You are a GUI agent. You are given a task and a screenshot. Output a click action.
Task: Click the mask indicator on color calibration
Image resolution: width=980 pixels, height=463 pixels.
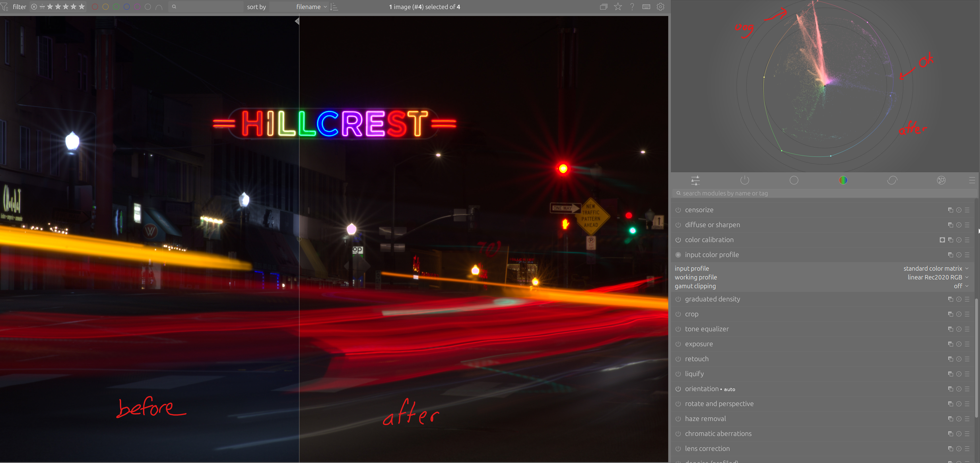click(942, 240)
